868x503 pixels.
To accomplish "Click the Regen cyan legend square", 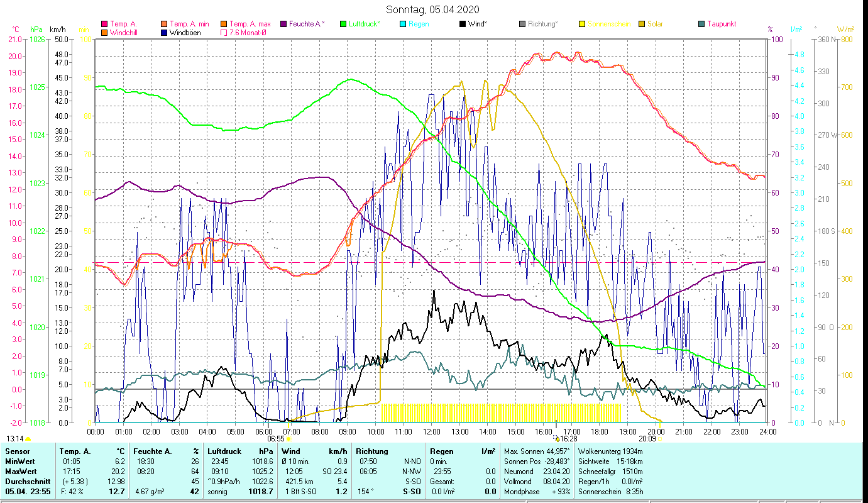I will click(x=403, y=25).
